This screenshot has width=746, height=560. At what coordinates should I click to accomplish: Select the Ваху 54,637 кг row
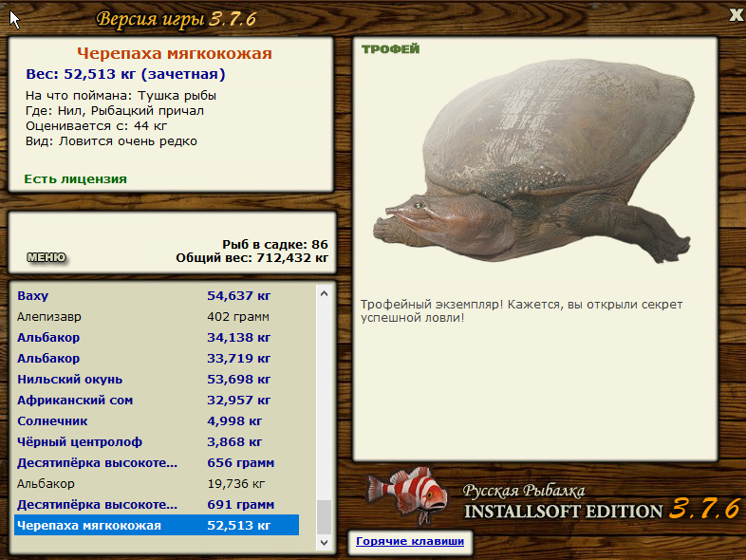coord(157,295)
